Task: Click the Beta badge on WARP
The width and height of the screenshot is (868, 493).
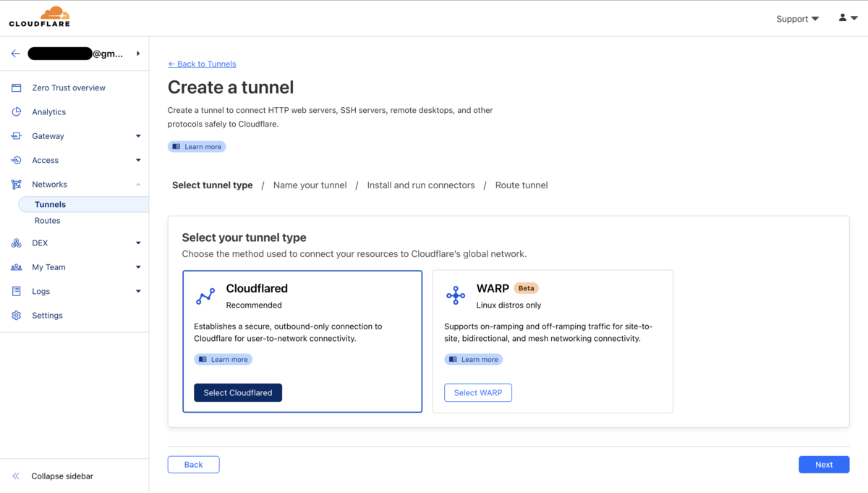Action: (527, 288)
